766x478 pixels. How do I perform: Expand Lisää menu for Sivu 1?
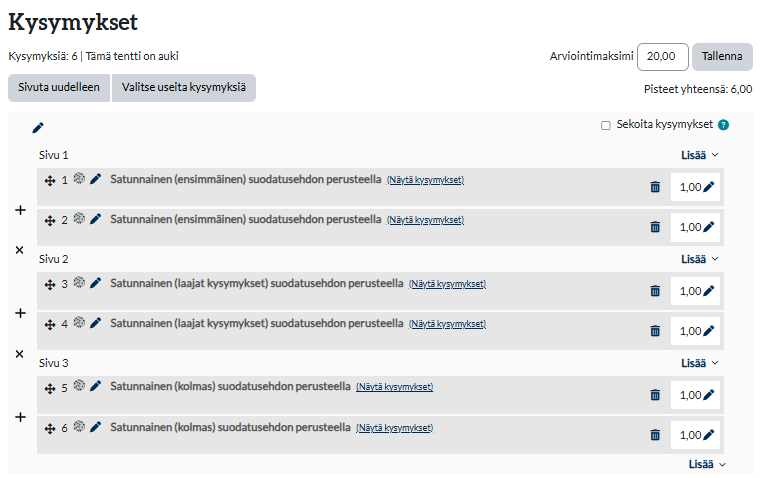point(700,155)
